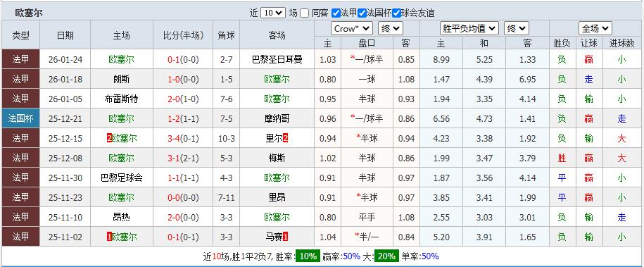Click home odds 8.99
This screenshot has width=644, height=267.
(441, 60)
